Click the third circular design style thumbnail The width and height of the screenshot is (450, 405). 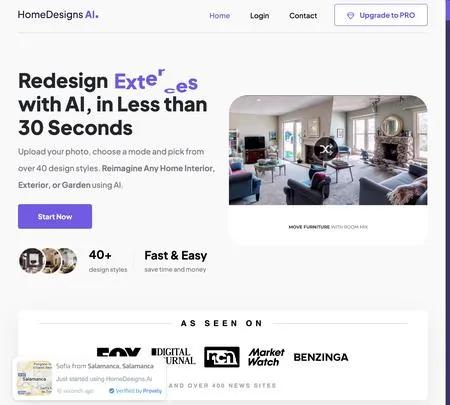(68, 261)
